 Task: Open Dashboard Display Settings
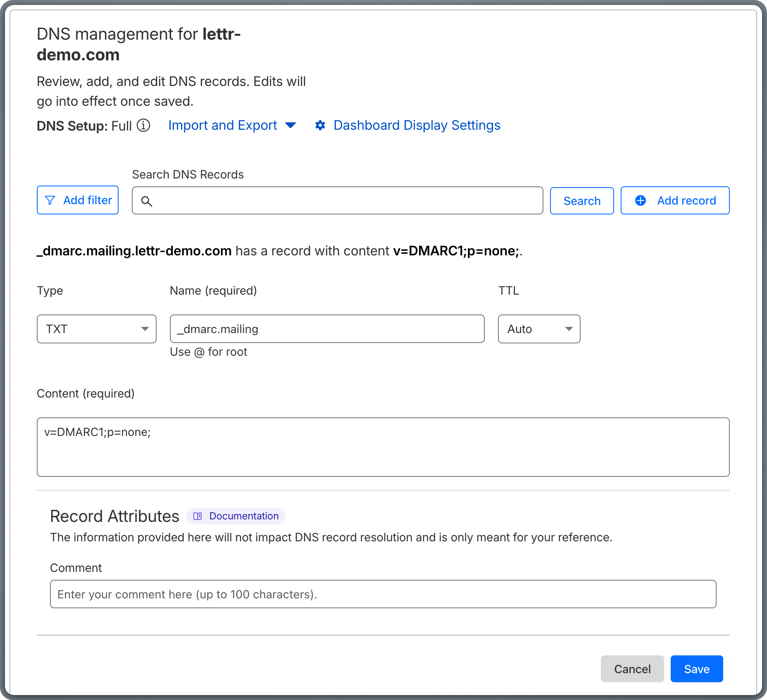tap(417, 126)
